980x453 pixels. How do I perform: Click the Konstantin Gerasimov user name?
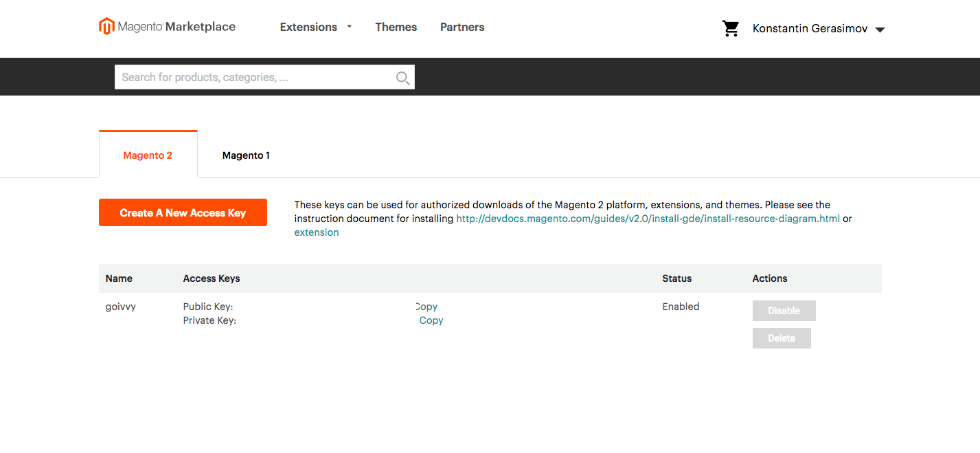tap(810, 28)
